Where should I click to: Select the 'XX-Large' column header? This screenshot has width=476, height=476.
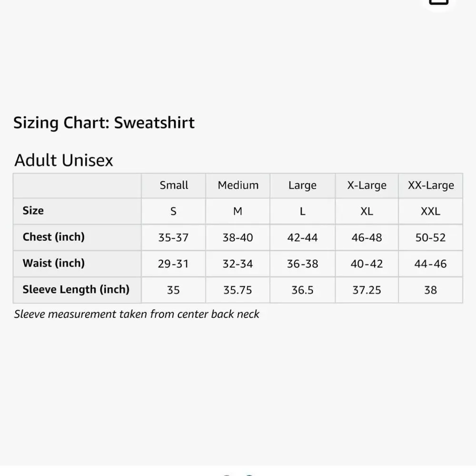click(431, 185)
